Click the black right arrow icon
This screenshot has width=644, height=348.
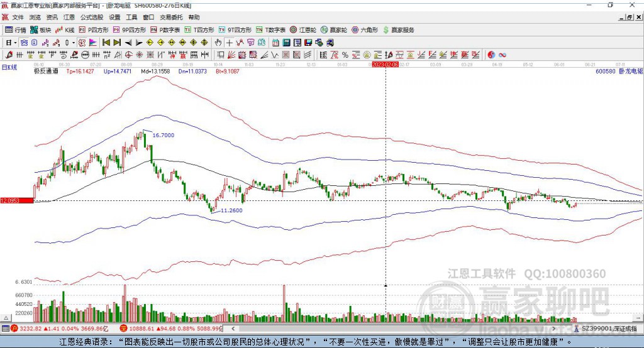(x=139, y=43)
